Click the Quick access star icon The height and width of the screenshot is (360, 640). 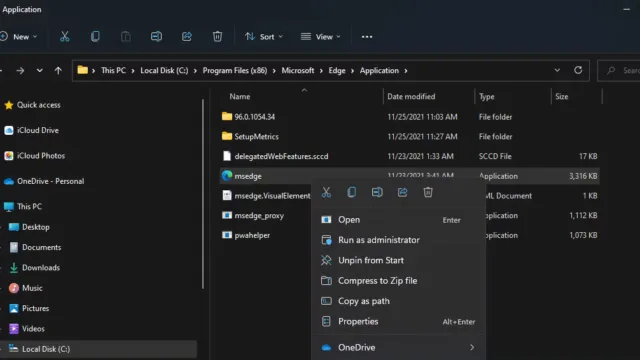tap(9, 105)
